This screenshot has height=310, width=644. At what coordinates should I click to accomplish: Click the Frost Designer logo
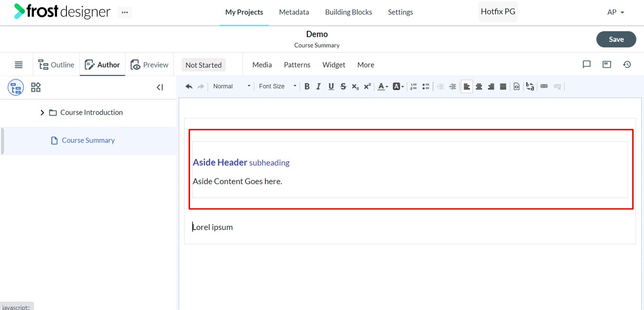point(62,11)
